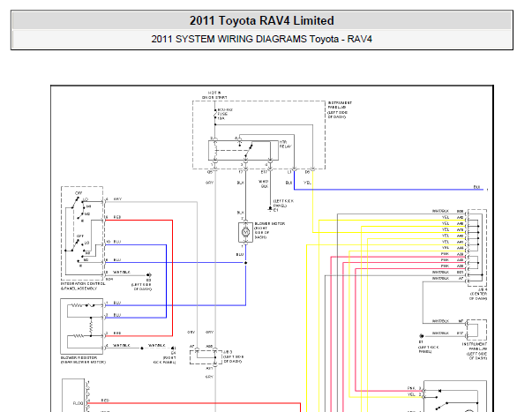Screen dimensions: 532x412
Task: Click the 'J/B 3' junction block label
Action: (x=228, y=352)
